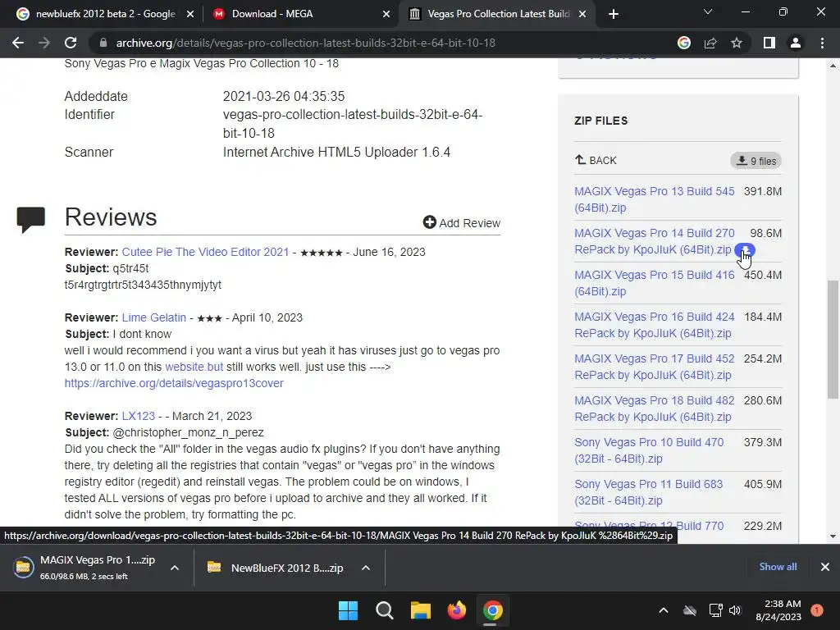Click BACK in the ZIP FILES panel
Image resolution: width=840 pixels, height=630 pixels.
click(x=596, y=160)
